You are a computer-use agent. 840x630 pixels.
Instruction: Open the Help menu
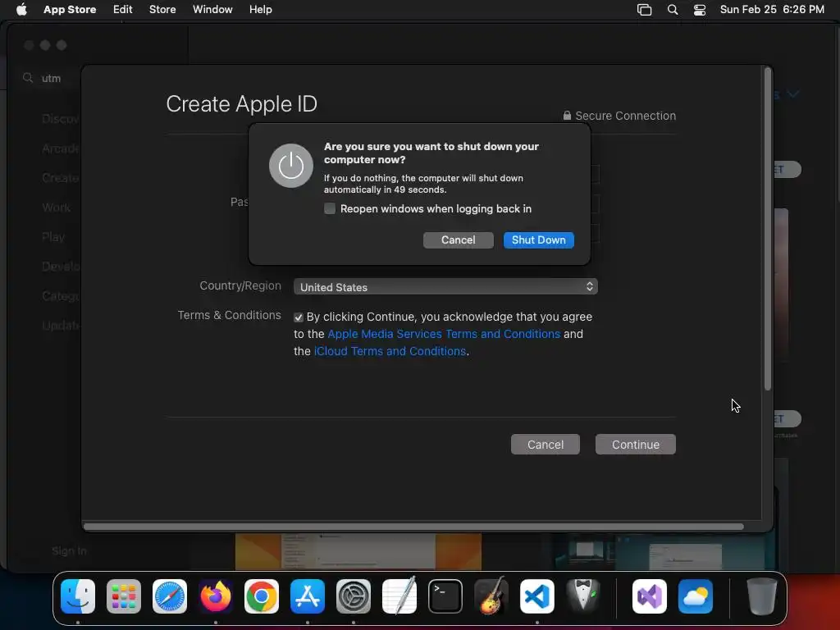tap(260, 9)
